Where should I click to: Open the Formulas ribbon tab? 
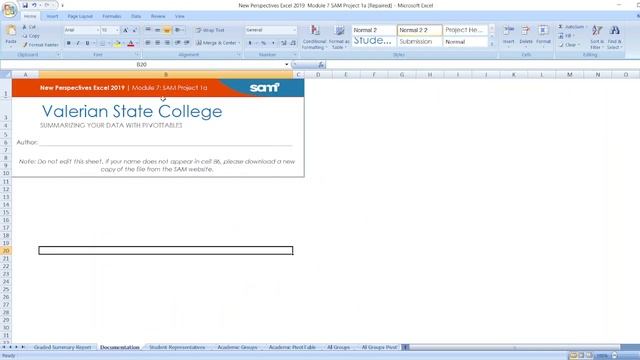pos(112,16)
